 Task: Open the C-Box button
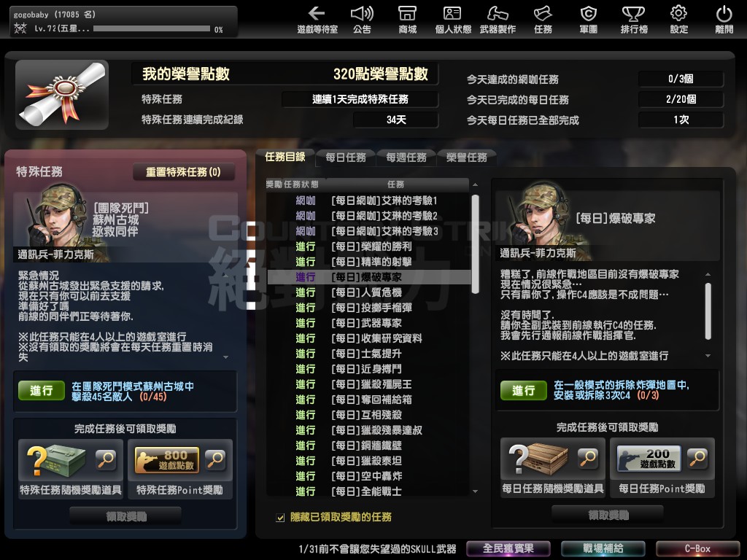tap(697, 548)
